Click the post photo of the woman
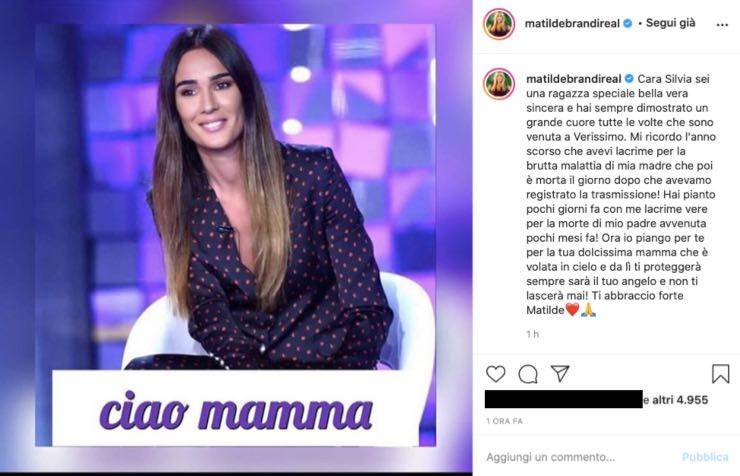This screenshot has width=740, height=476. (235, 197)
